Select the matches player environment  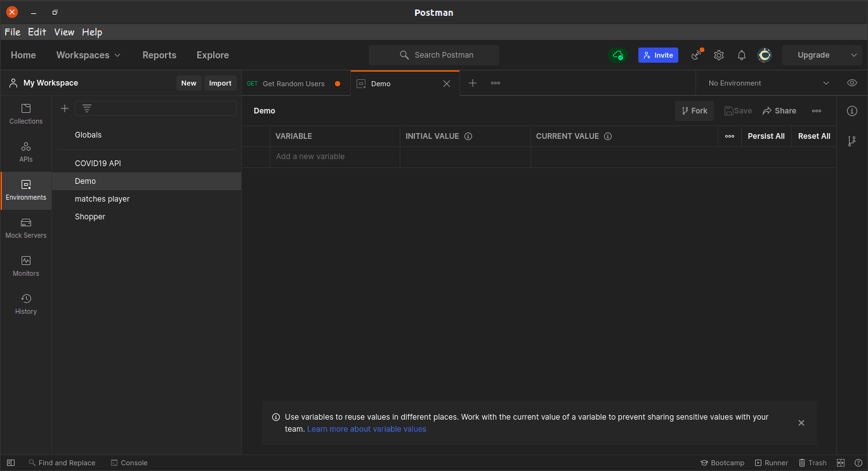click(147, 199)
